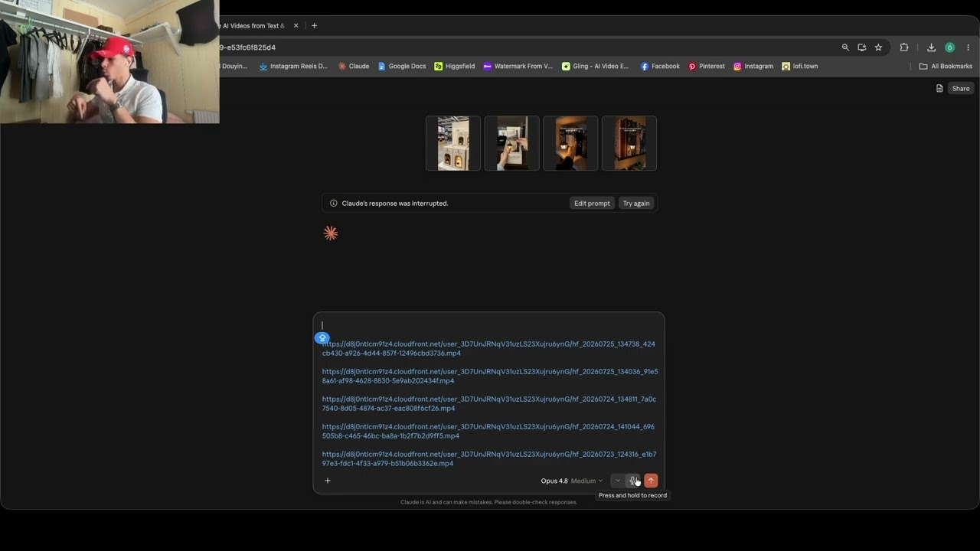Screen dimensions: 980x551
Task: Open a new browser tab
Action: coord(314,26)
